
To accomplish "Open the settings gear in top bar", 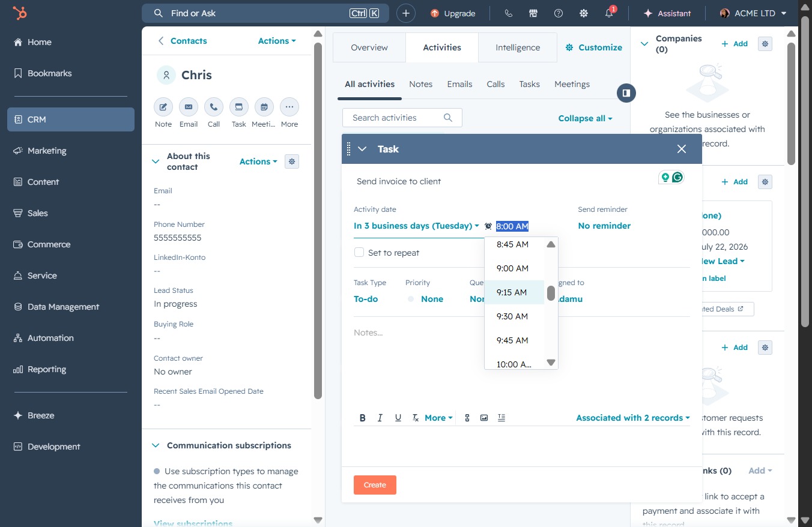I will 584,13.
